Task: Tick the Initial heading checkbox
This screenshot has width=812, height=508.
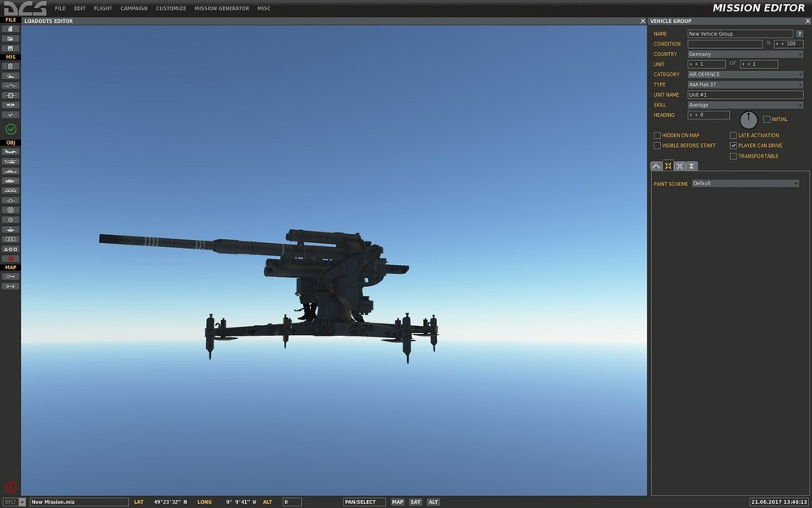Action: tap(767, 119)
